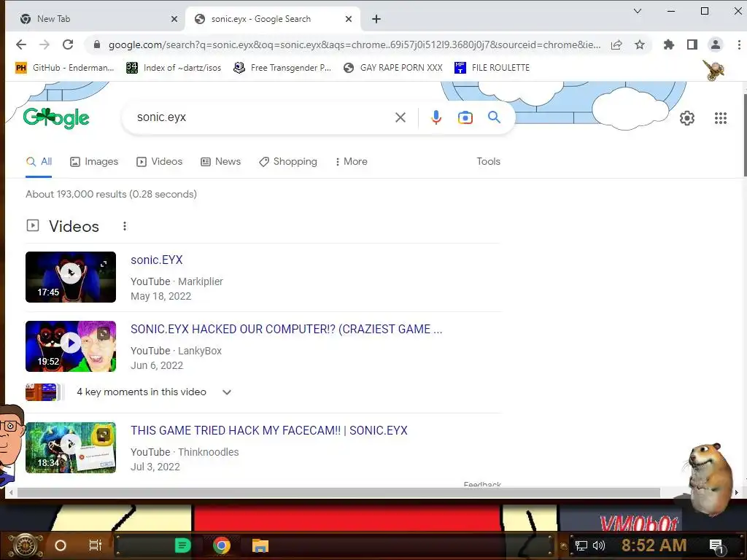Open the Chrome three-dot menu
The width and height of the screenshot is (747, 560).
pos(739,44)
